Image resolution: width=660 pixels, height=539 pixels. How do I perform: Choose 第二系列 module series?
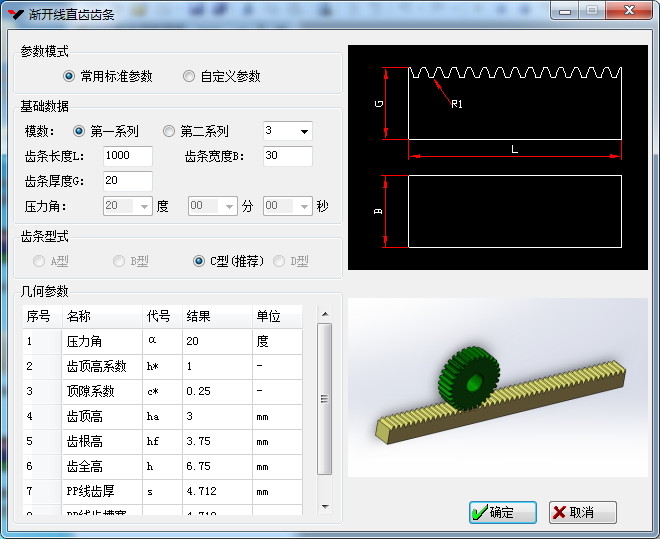pyautogui.click(x=196, y=131)
